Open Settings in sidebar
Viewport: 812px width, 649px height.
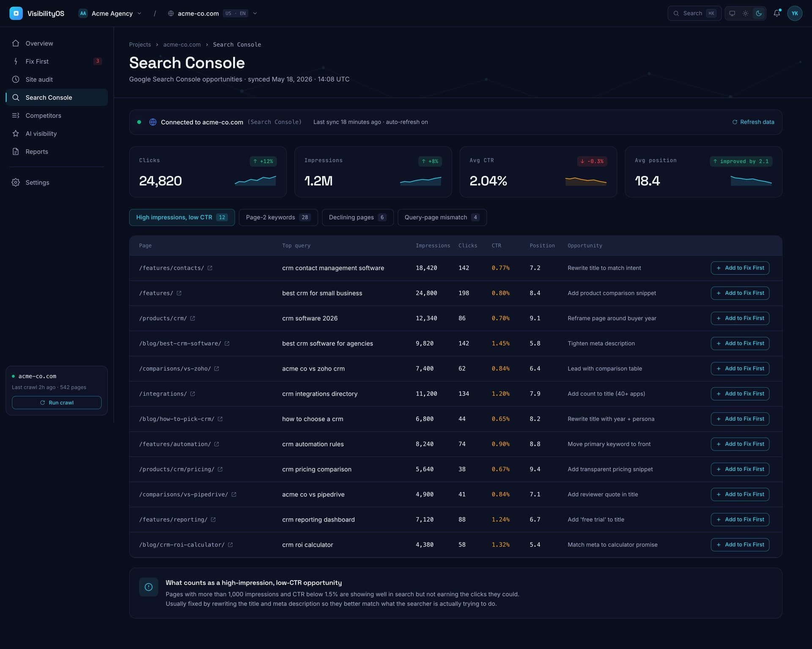[57, 182]
